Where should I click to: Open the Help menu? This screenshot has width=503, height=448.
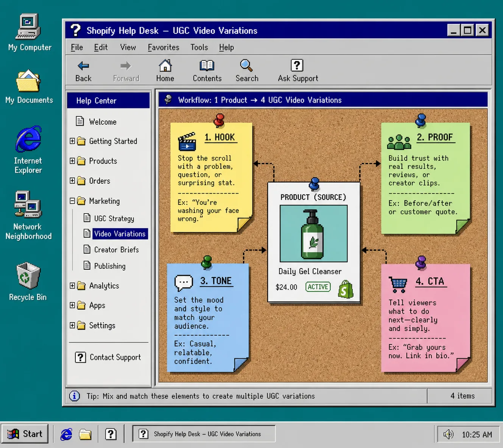[226, 47]
